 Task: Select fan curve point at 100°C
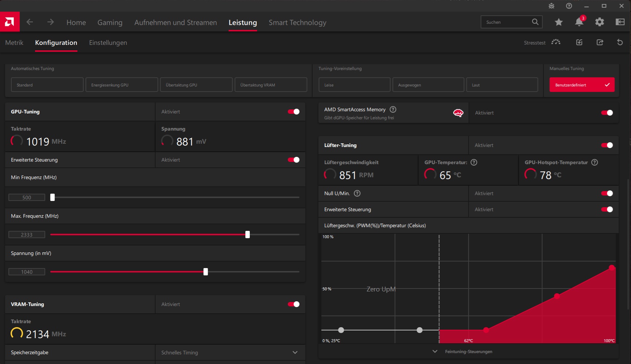[x=612, y=268]
